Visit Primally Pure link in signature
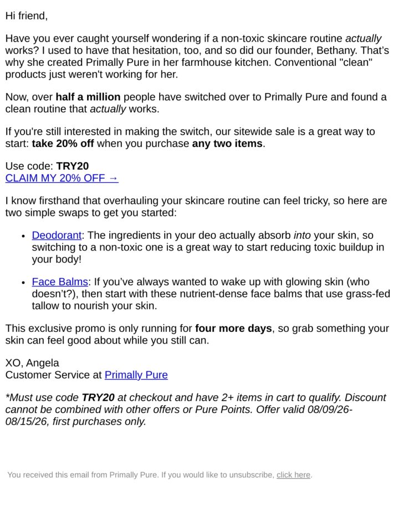Image resolution: width=399 pixels, height=532 pixels. click(136, 375)
